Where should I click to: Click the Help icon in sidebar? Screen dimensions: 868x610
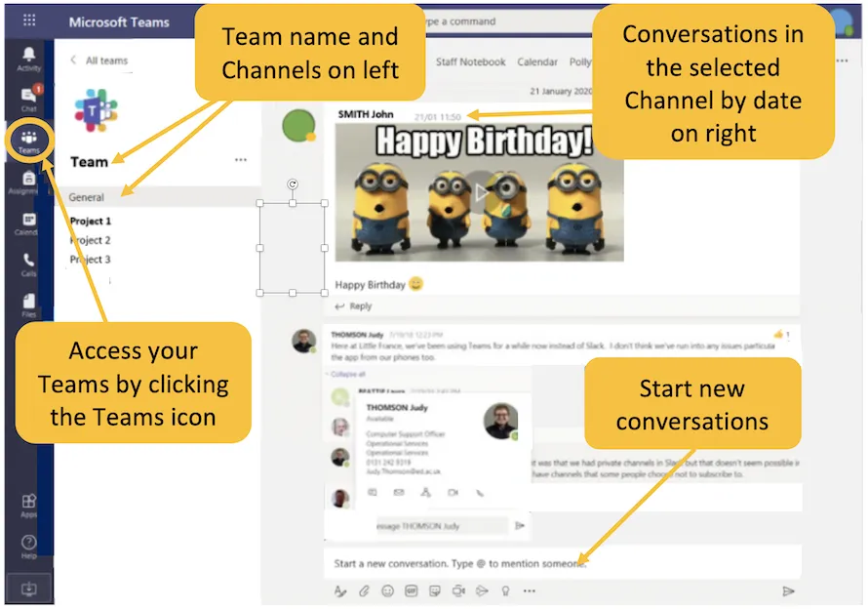28,546
